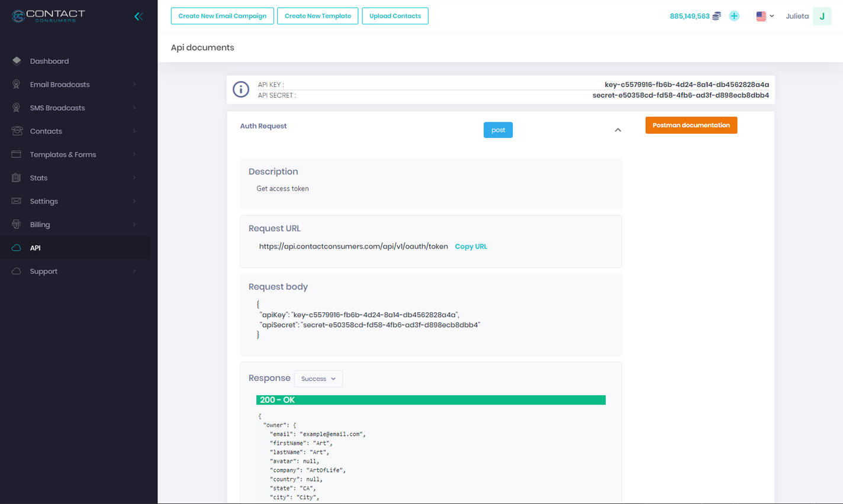This screenshot has width=843, height=504.
Task: Click the apiSecret line in request body
Action: (370, 325)
